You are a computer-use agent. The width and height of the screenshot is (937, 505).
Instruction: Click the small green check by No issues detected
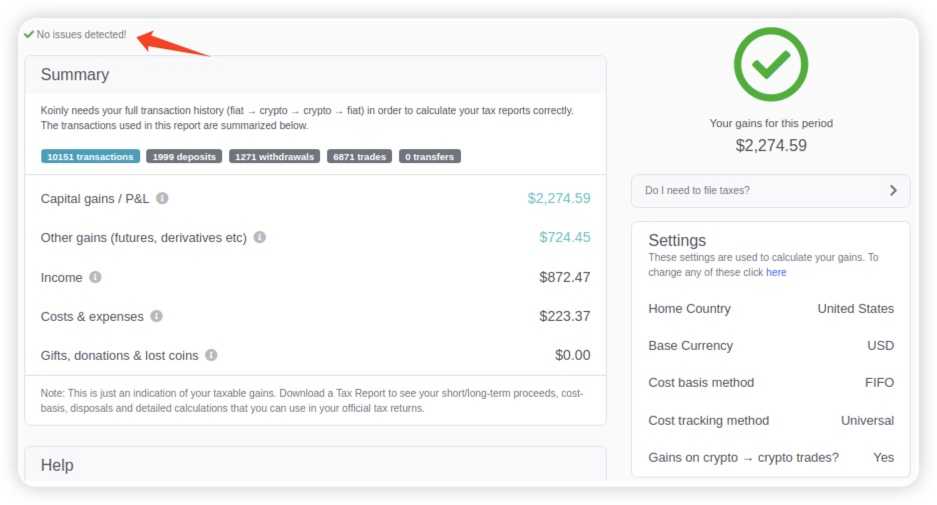pyautogui.click(x=29, y=35)
